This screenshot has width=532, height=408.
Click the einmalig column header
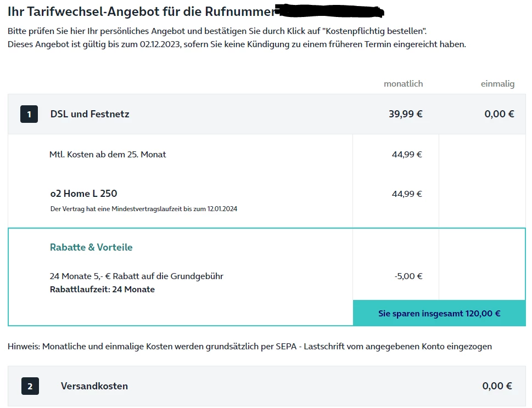click(497, 84)
